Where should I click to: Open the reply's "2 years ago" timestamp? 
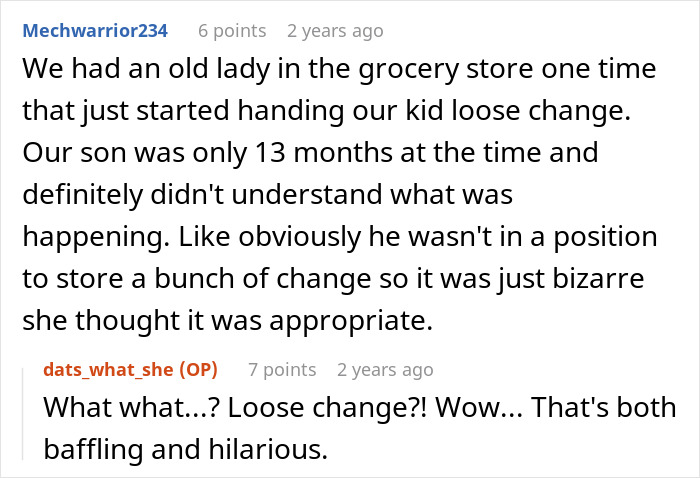coord(385,370)
